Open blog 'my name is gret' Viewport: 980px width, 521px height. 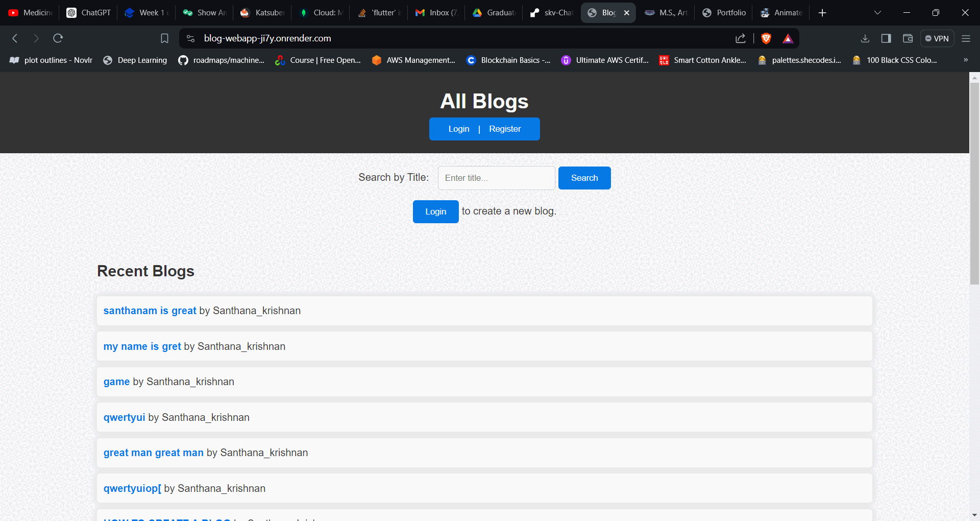point(142,346)
